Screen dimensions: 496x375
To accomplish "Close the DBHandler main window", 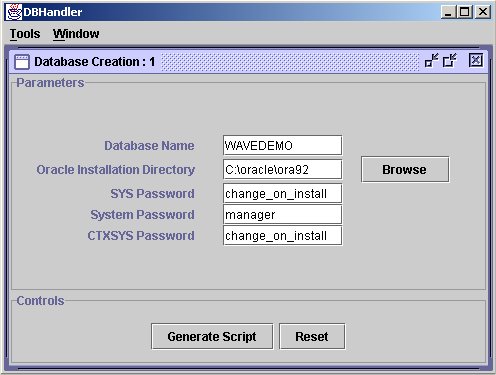I will click(483, 12).
